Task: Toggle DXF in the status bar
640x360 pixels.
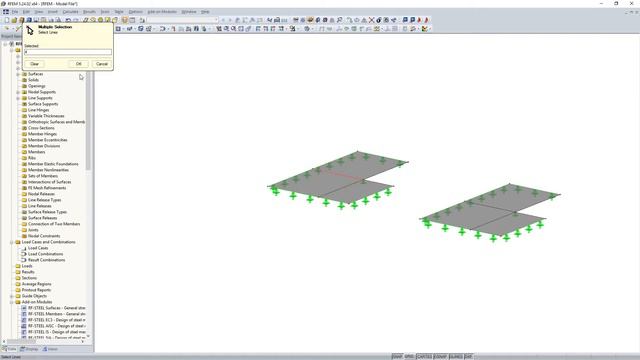Action: (469, 356)
